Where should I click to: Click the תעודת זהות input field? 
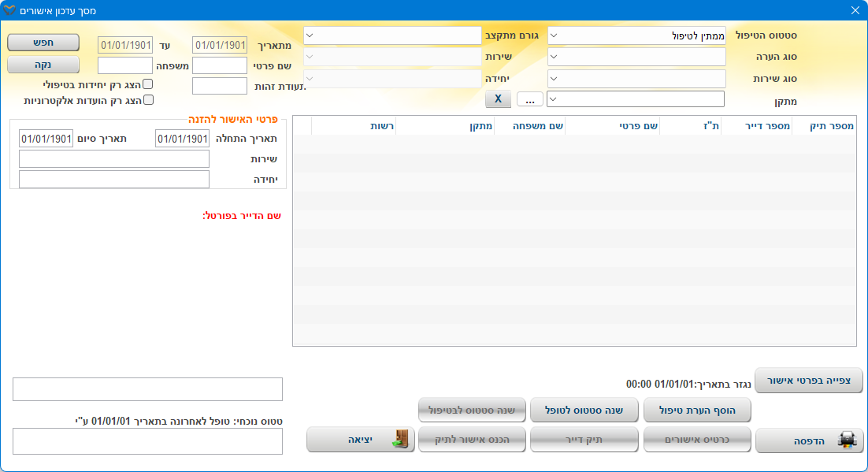click(220, 86)
